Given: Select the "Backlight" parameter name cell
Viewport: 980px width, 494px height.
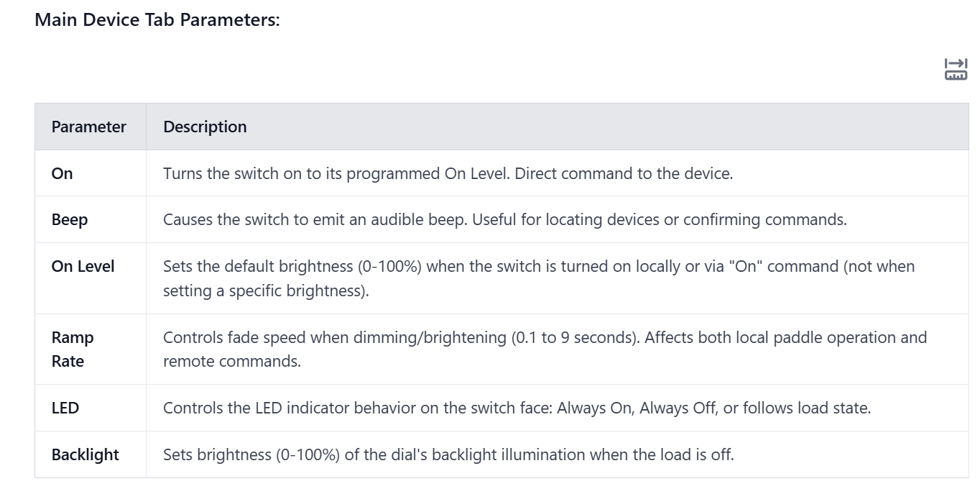Looking at the screenshot, I should [x=85, y=455].
